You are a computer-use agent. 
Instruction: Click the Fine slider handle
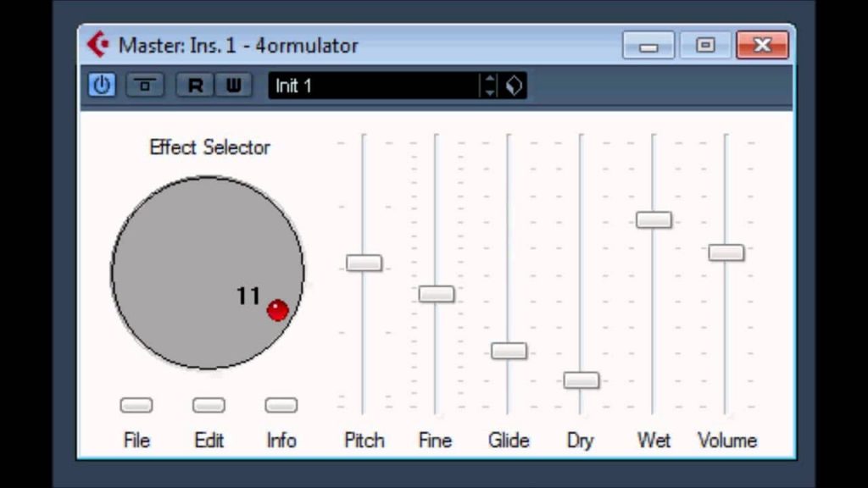437,294
